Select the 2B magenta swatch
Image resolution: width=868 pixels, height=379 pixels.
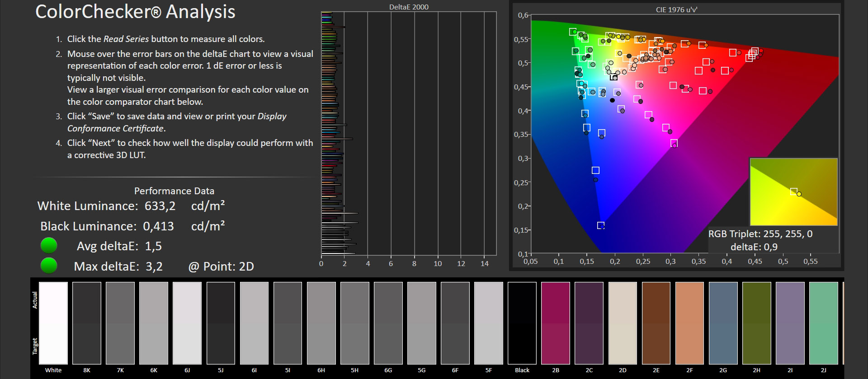556,323
